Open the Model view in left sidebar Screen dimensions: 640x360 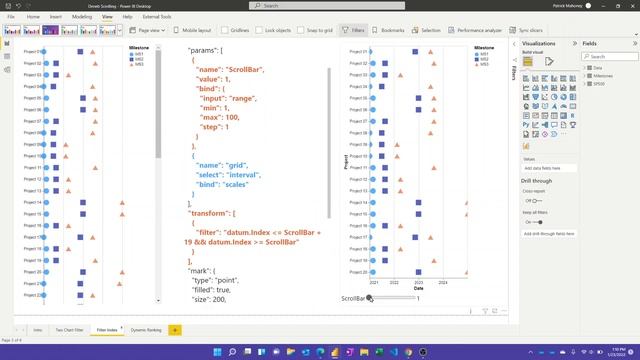(x=7, y=70)
